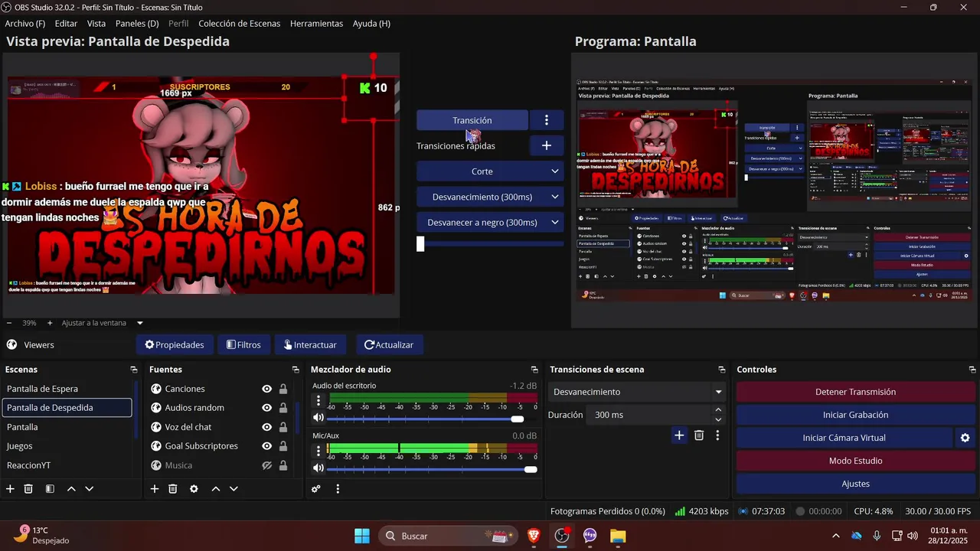This screenshot has width=980, height=551.
Task: Open Colección de Escenas menu
Action: coord(240,24)
